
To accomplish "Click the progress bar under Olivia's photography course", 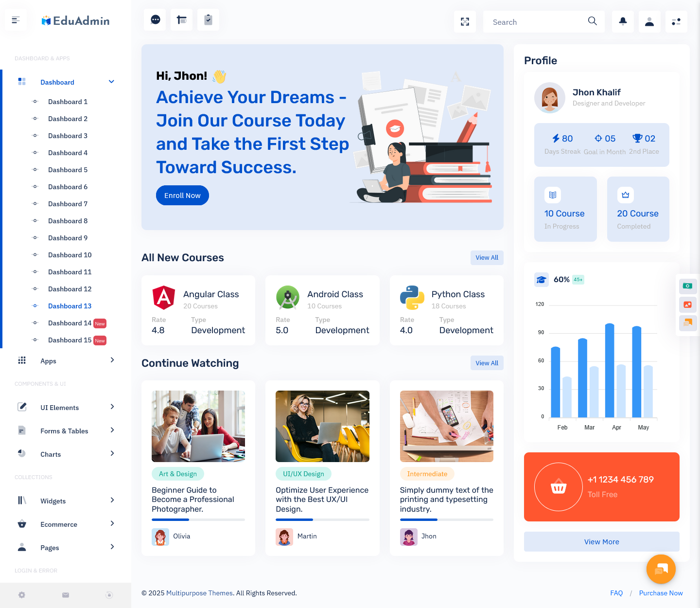I will 198,519.
